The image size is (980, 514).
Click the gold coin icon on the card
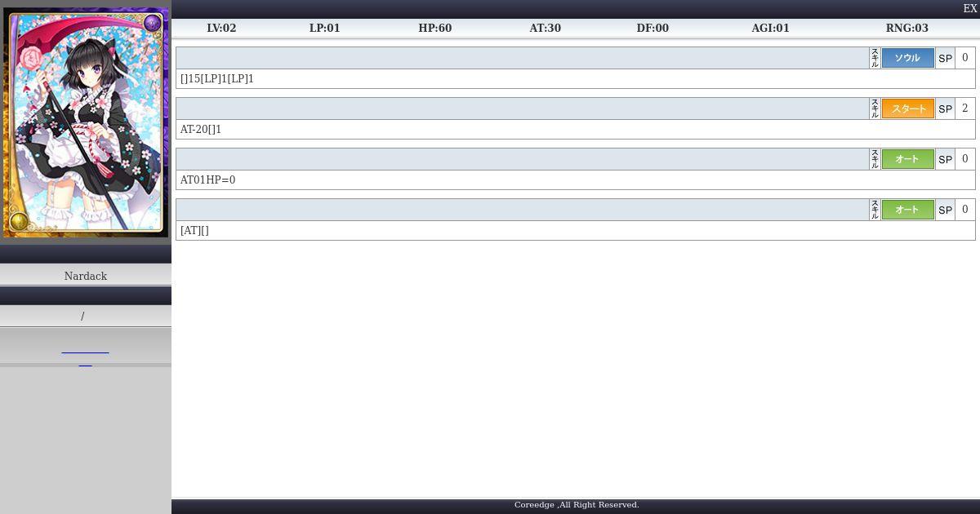pyautogui.click(x=19, y=221)
